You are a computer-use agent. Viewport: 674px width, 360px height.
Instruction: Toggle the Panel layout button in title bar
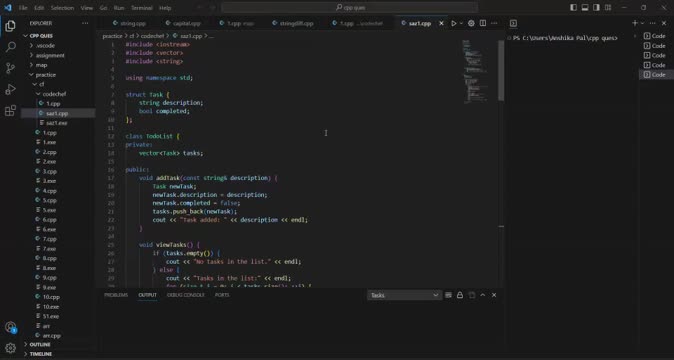pos(585,7)
